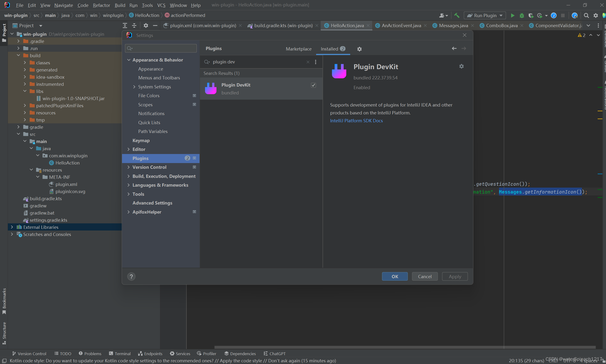
Task: Expand the Version Control settings group
Action: [129, 167]
